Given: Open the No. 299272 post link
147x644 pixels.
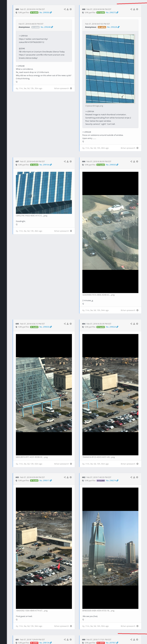Looking at the screenshot, I should tap(112, 12).
